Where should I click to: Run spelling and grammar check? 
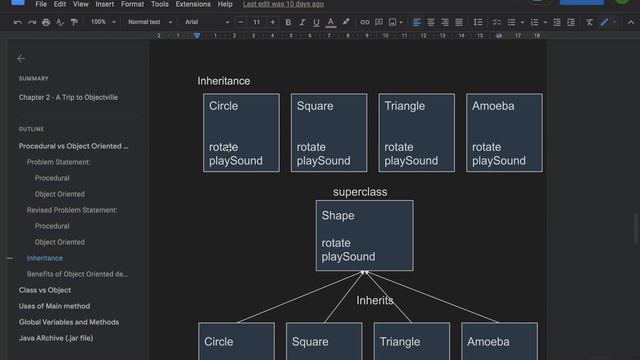point(60,22)
